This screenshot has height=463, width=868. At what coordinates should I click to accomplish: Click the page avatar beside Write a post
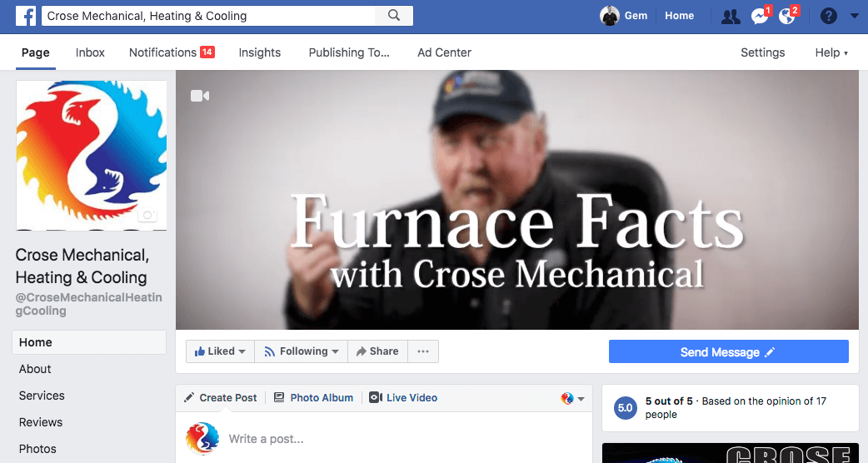[x=202, y=439]
